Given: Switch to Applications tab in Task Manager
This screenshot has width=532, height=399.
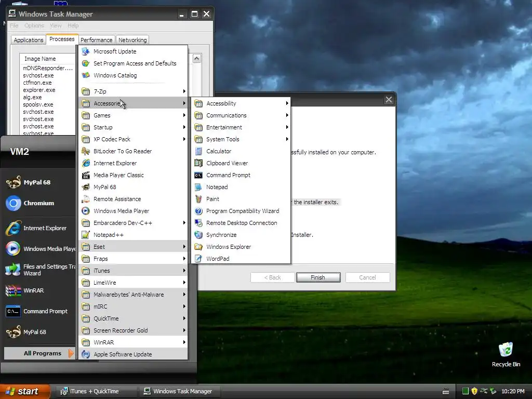Looking at the screenshot, I should 29,40.
